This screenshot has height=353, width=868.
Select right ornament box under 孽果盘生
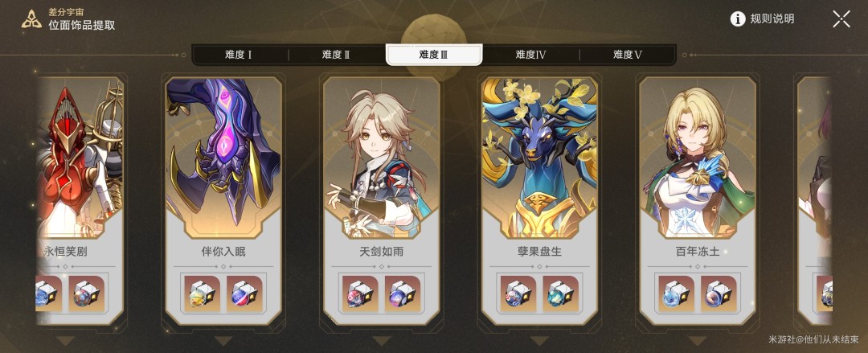(x=561, y=293)
